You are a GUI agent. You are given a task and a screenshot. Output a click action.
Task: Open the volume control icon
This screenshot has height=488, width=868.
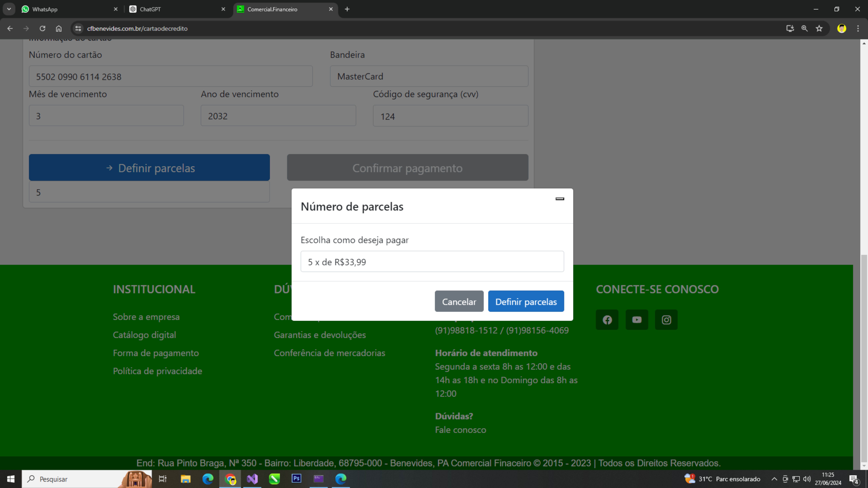coord(807,479)
